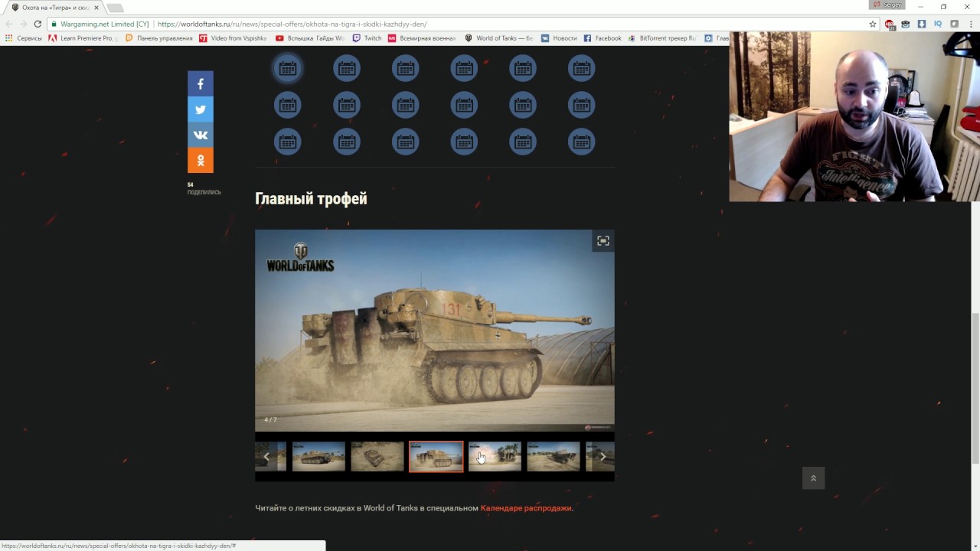
Task: Go back to the previous page
Action: 9,24
